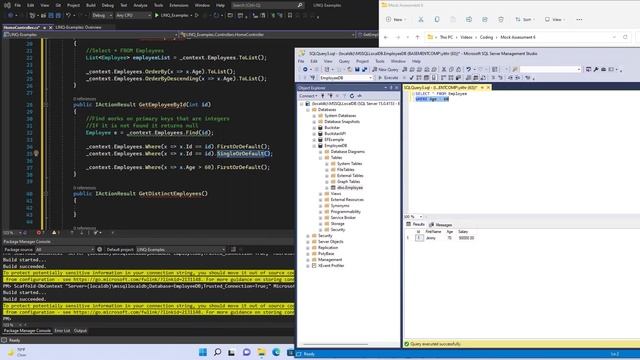Viewport: 640px width, 360px height.
Task: Click the yellow warning count indicator below the editor
Action: (x=55, y=233)
